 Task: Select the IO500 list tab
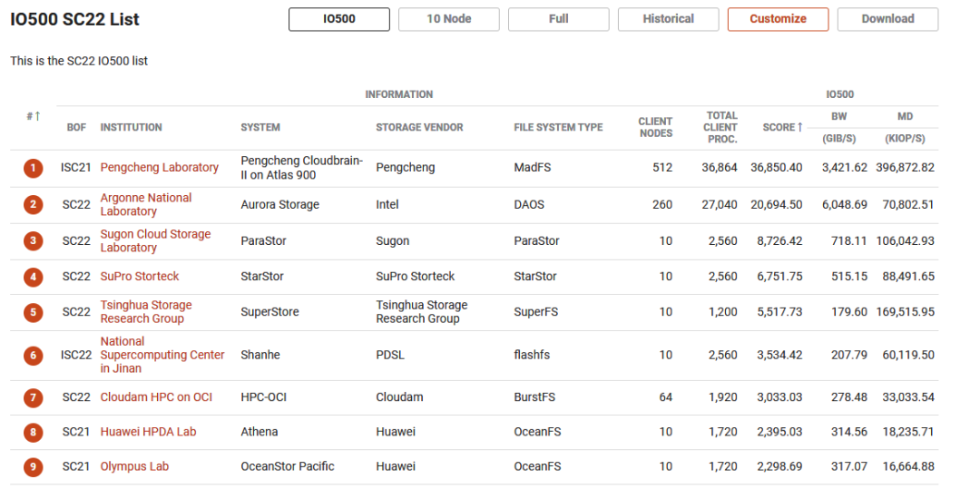click(x=338, y=19)
